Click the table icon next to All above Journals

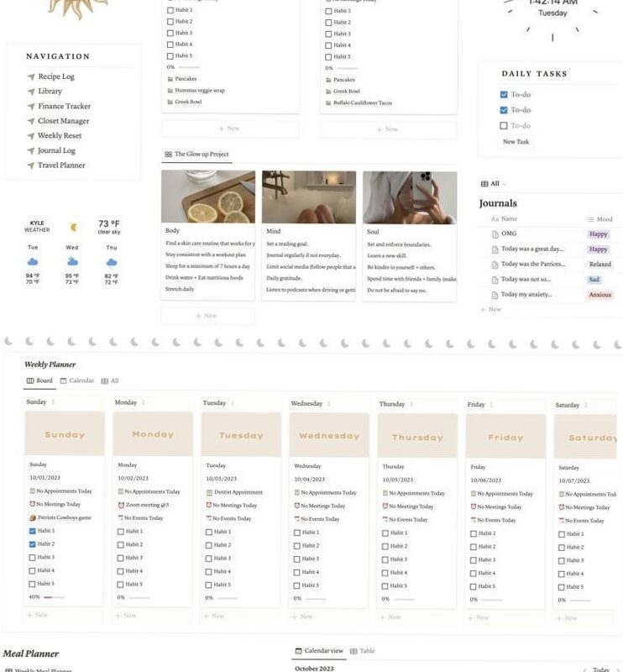click(484, 183)
